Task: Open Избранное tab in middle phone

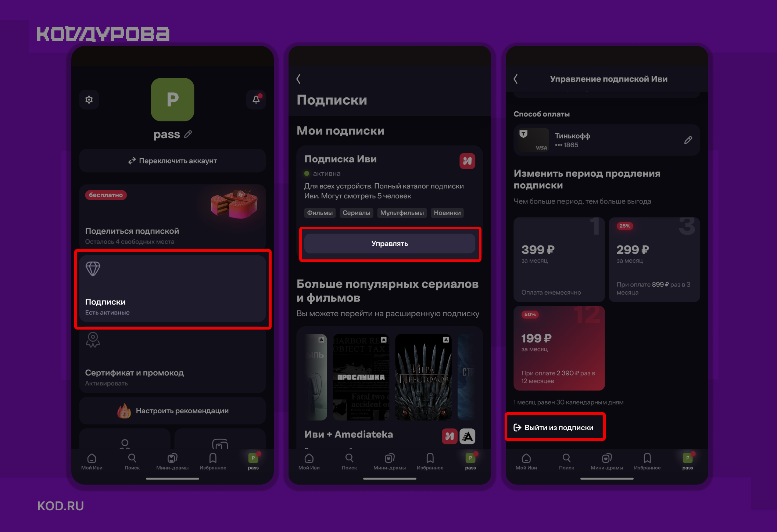Action: point(430,461)
